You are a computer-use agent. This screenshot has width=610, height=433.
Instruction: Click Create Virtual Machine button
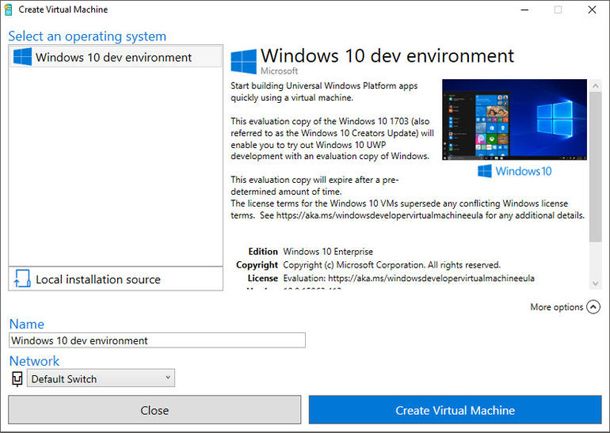tap(455, 410)
